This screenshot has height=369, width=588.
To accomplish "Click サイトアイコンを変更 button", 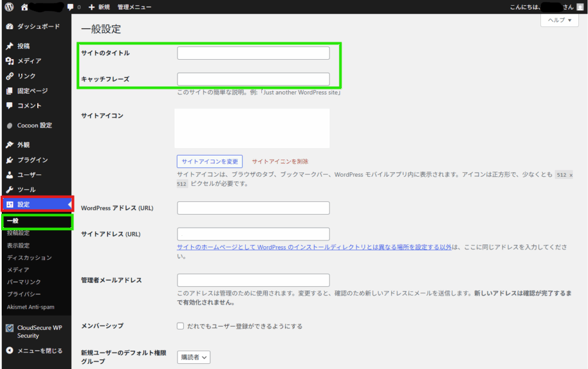I will tap(210, 161).
